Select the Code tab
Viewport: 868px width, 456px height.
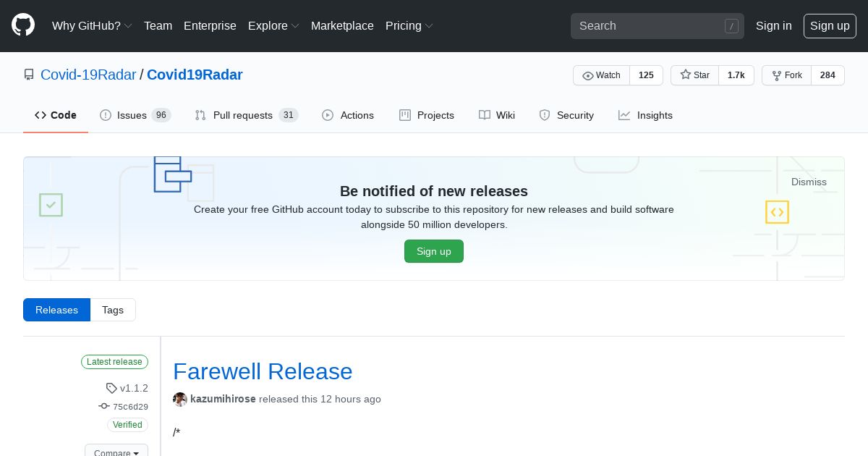point(56,115)
